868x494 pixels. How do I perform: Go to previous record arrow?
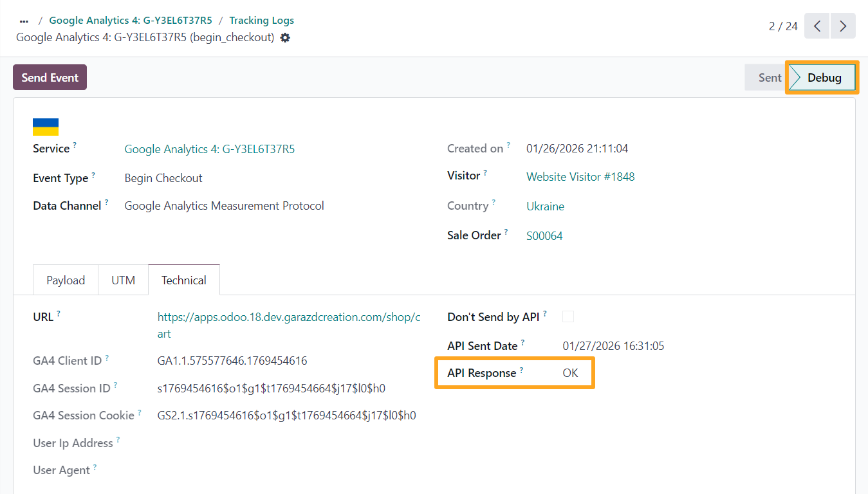click(817, 26)
